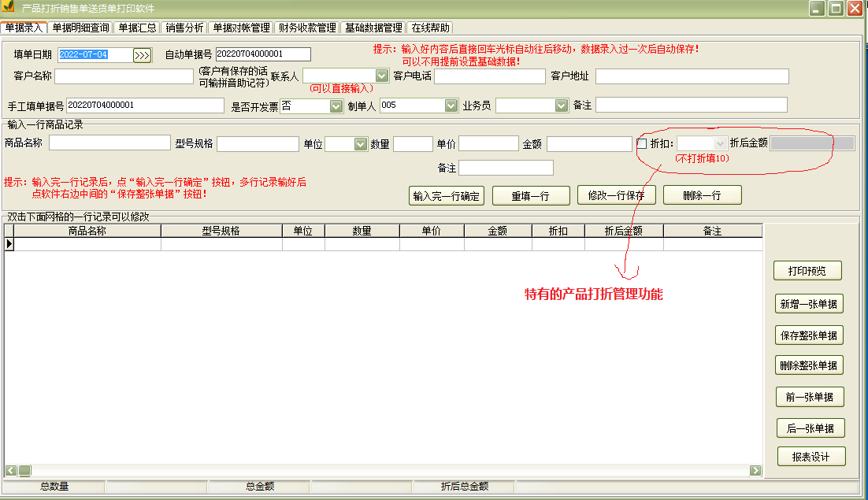868x500 pixels.
Task: Click the application logo icon in title bar
Action: (9, 7)
